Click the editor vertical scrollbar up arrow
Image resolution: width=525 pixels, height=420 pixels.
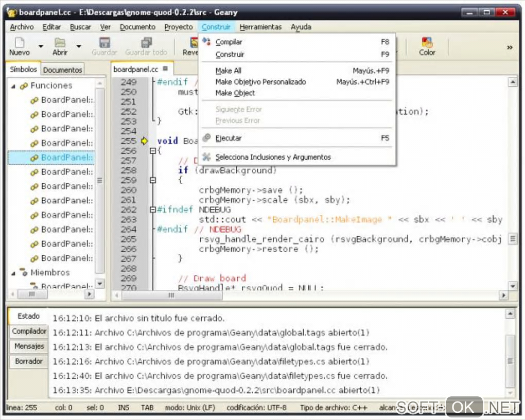point(513,82)
